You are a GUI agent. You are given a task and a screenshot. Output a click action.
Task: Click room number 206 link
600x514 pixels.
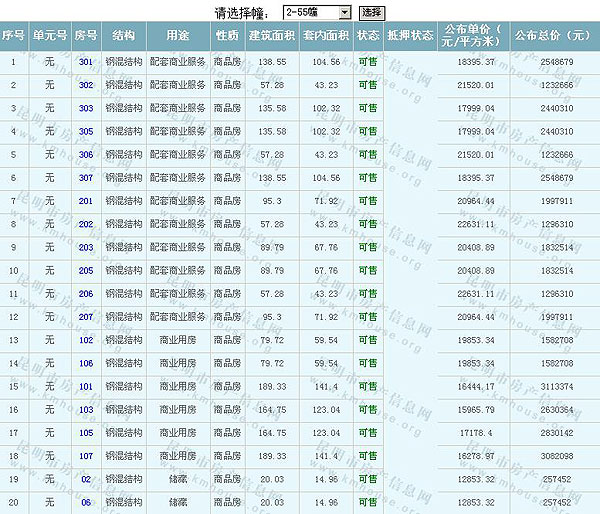(x=86, y=293)
